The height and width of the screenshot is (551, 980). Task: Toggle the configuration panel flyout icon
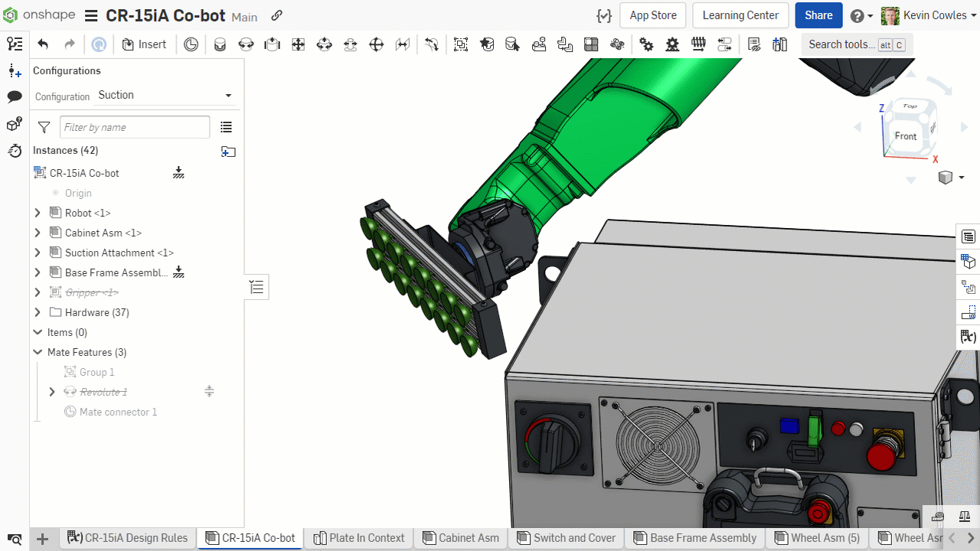click(x=256, y=287)
